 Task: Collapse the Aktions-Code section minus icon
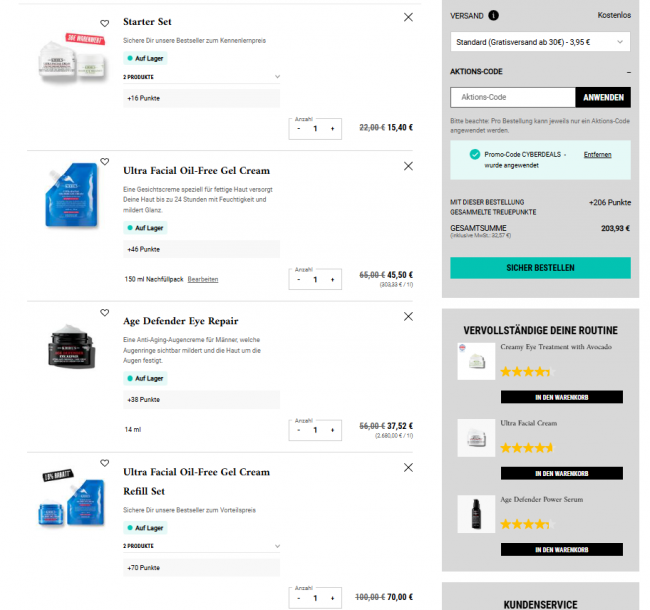pyautogui.click(x=629, y=72)
